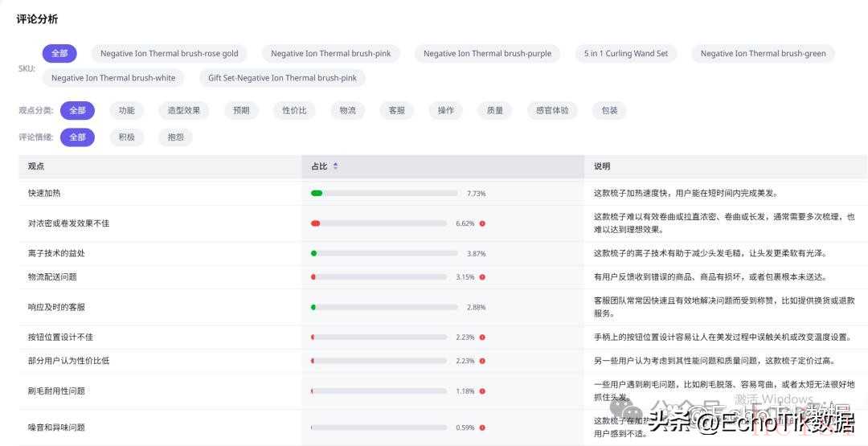Select 全部 in the 评论情绪 row
The height and width of the screenshot is (446, 868).
pos(77,137)
